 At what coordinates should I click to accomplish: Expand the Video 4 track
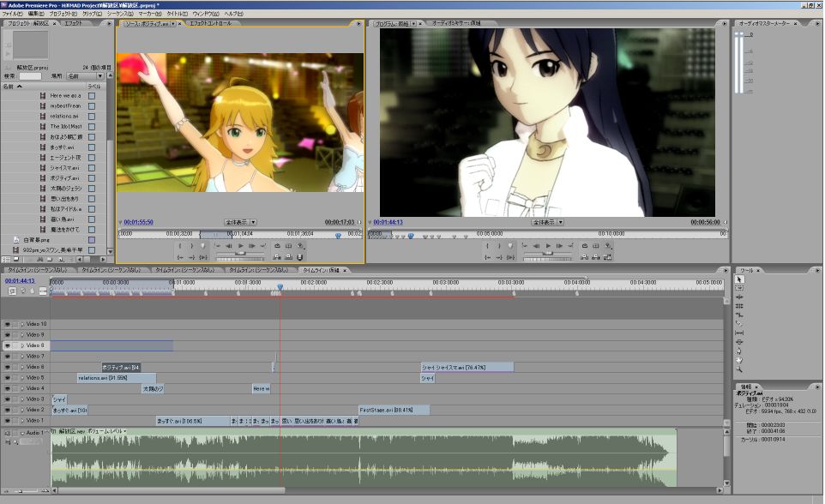pos(22,388)
